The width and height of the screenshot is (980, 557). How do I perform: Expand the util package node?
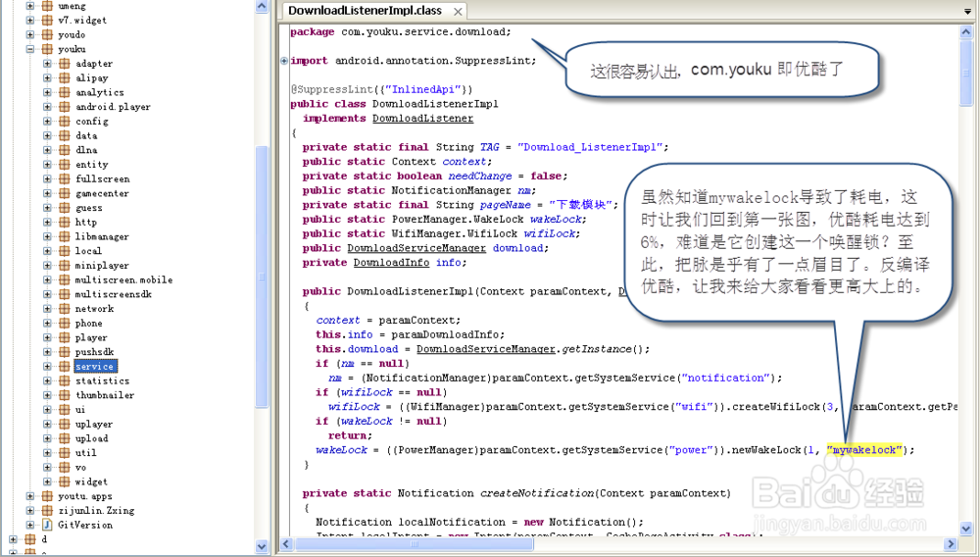47,453
